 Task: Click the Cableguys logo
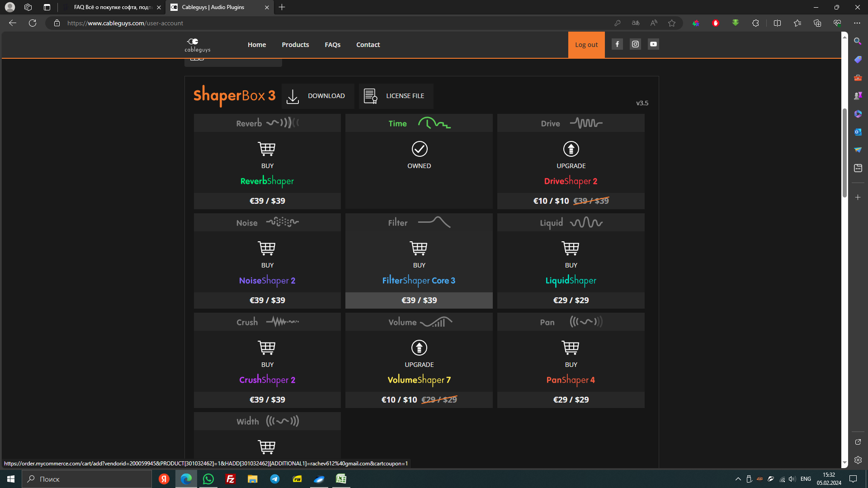(x=198, y=45)
